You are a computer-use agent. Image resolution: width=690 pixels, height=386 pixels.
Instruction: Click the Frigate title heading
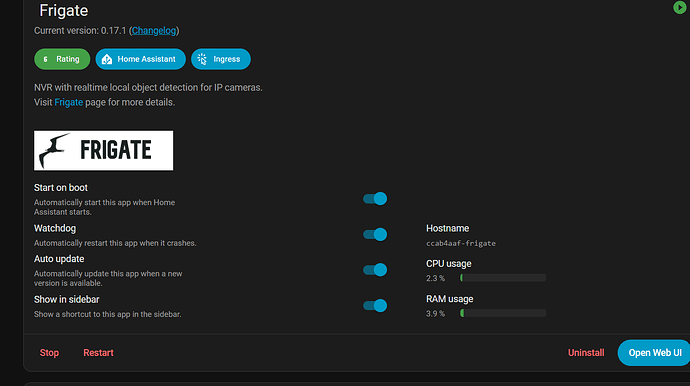pos(64,11)
